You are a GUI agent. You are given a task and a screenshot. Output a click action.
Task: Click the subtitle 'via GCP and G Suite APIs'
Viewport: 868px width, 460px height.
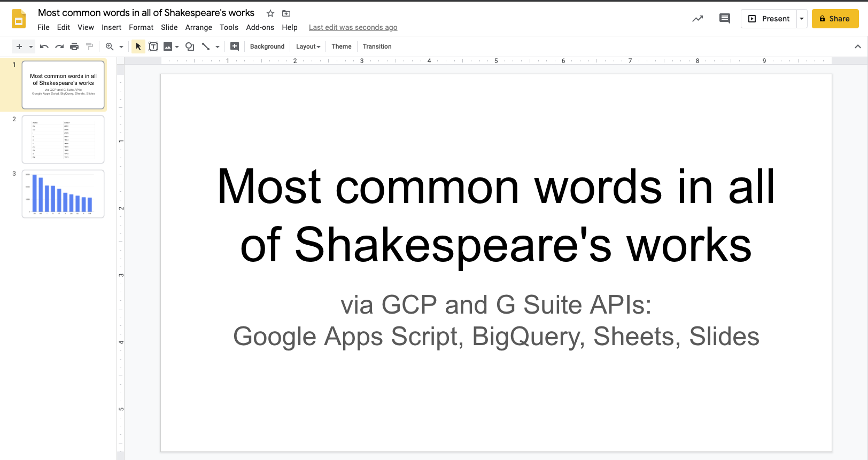496,305
